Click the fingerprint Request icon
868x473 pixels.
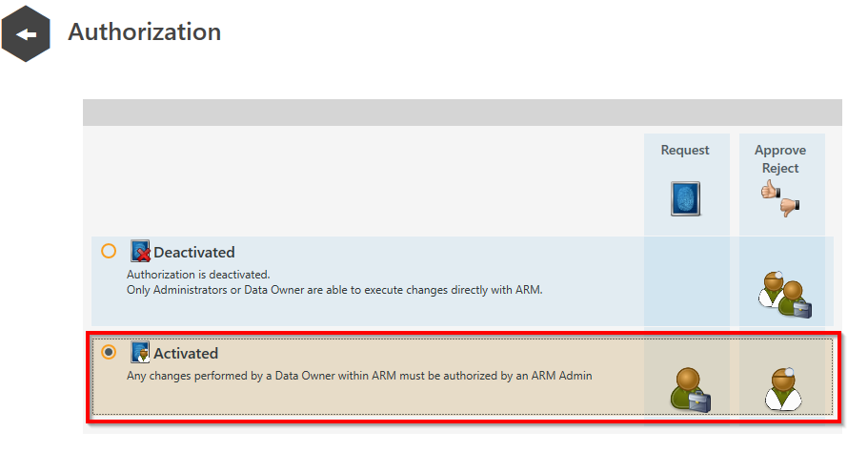(685, 198)
